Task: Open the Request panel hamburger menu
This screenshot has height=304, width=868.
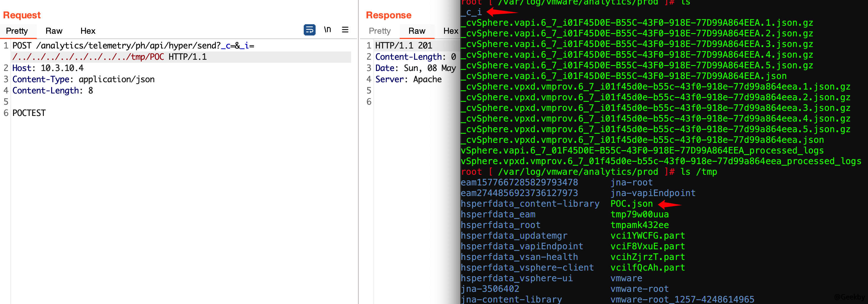Action: tap(345, 30)
